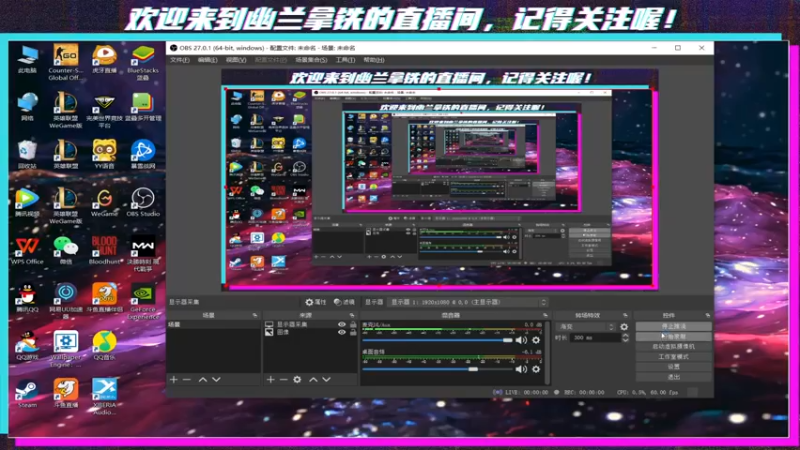Open source 属性 in the source toolbar
This screenshot has width=800, height=450.
click(316, 302)
